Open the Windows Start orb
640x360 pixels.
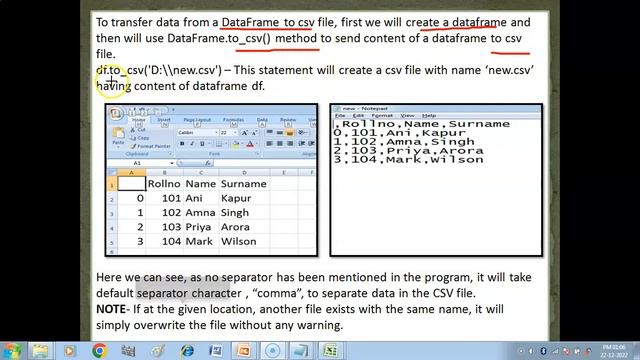11,351
